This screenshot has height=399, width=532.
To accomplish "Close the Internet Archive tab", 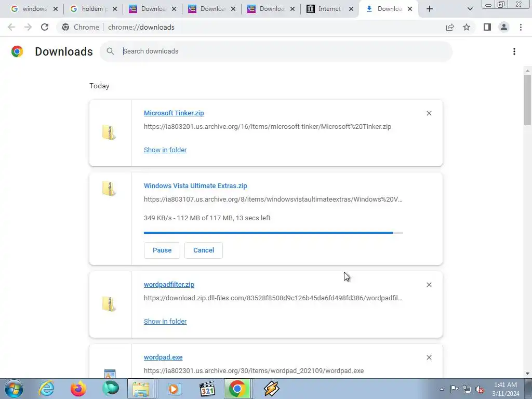I will pos(351,9).
